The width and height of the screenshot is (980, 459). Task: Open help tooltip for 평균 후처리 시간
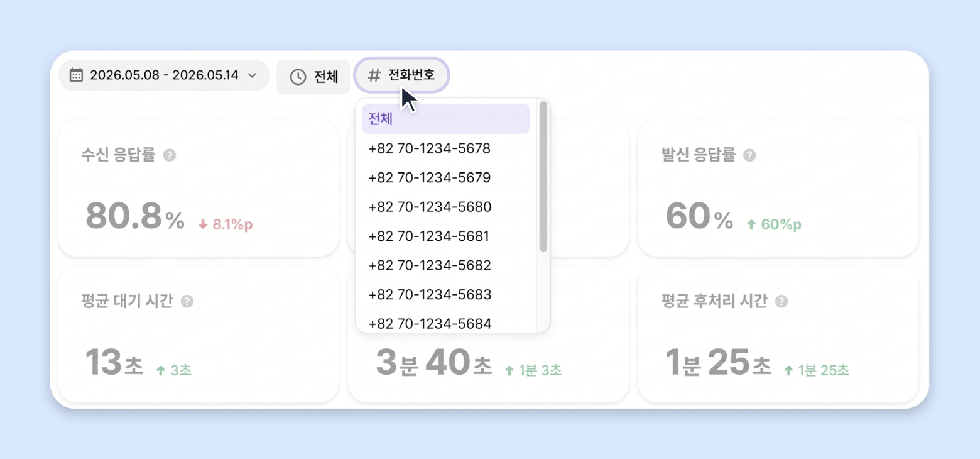[x=781, y=301]
